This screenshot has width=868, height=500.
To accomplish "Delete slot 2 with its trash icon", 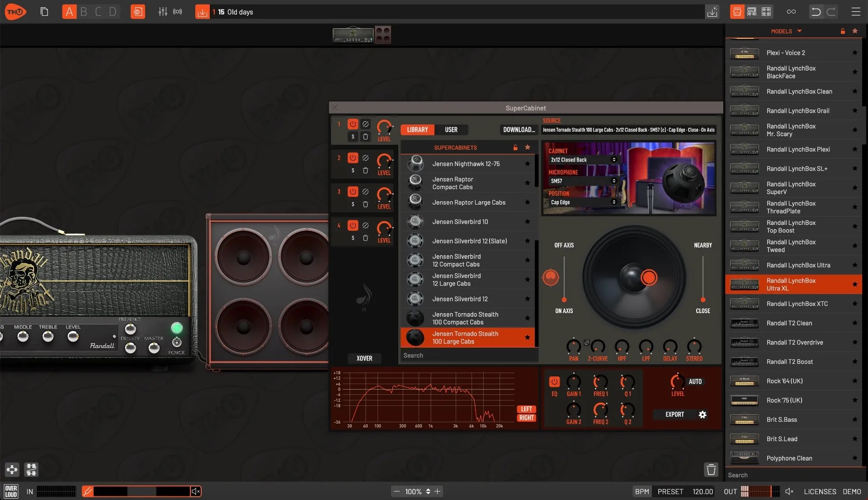I will [365, 171].
